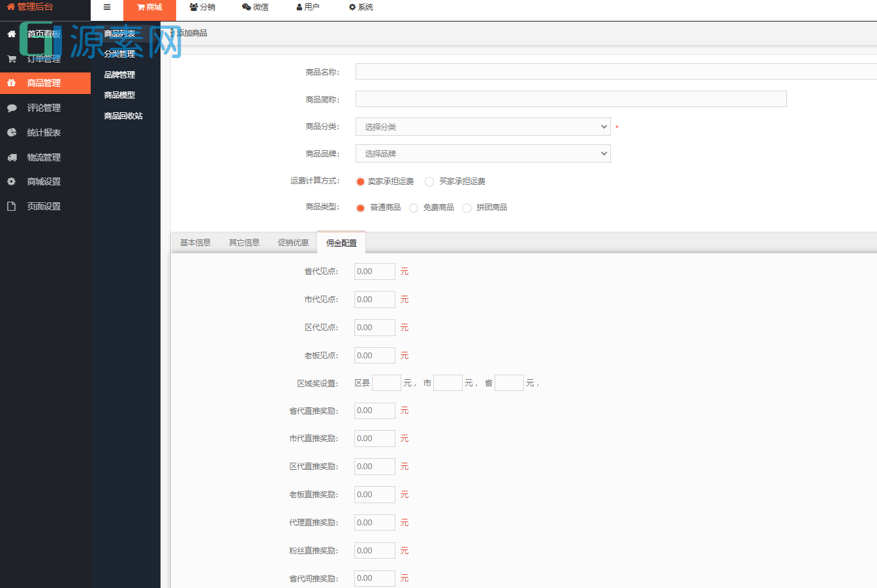Open the 选择分类 category dropdown
The image size is (877, 588).
[x=483, y=127]
